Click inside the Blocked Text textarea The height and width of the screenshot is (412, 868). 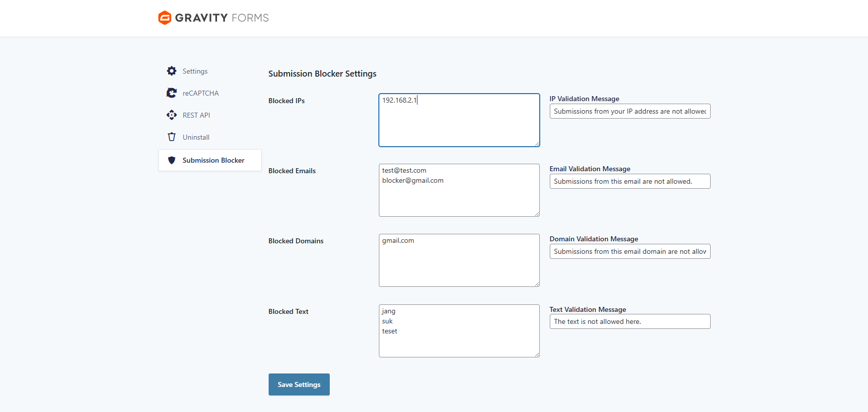tap(459, 331)
